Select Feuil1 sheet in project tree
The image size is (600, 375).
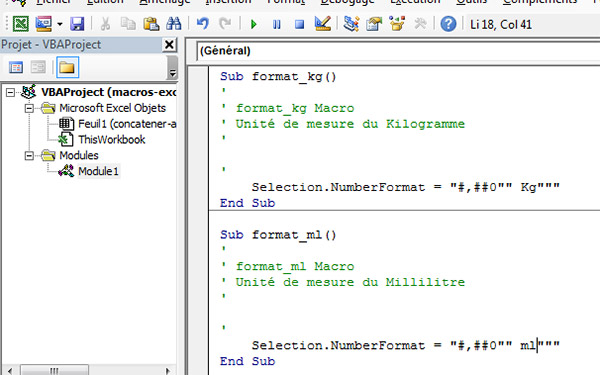127,124
